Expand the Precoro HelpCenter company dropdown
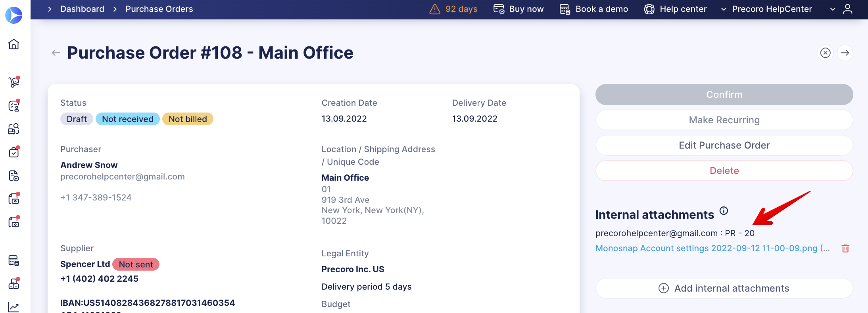This screenshot has height=313, width=868. 766,9
